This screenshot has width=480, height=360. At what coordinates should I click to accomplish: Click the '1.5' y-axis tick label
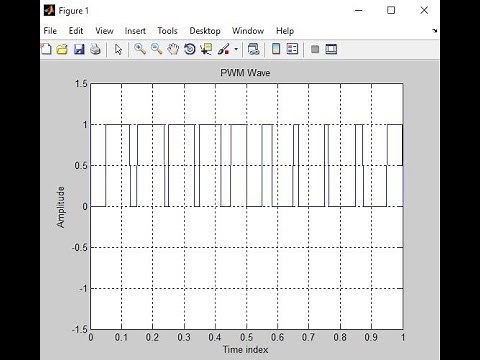81,84
